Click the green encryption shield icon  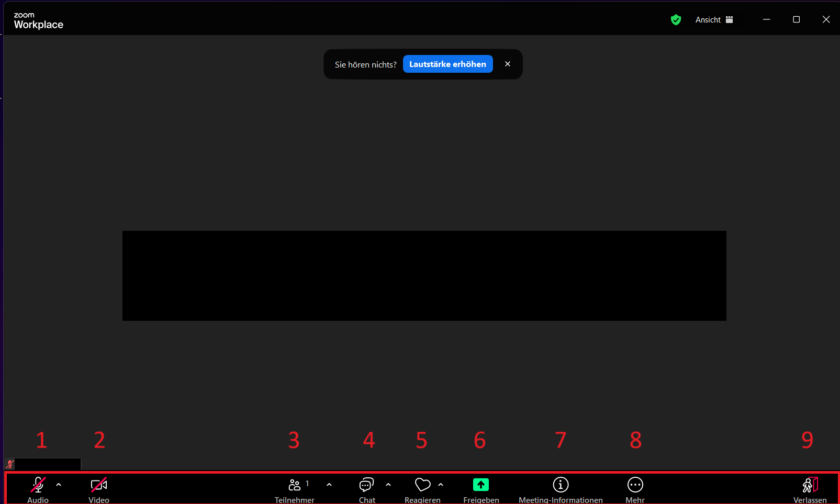pyautogui.click(x=676, y=20)
